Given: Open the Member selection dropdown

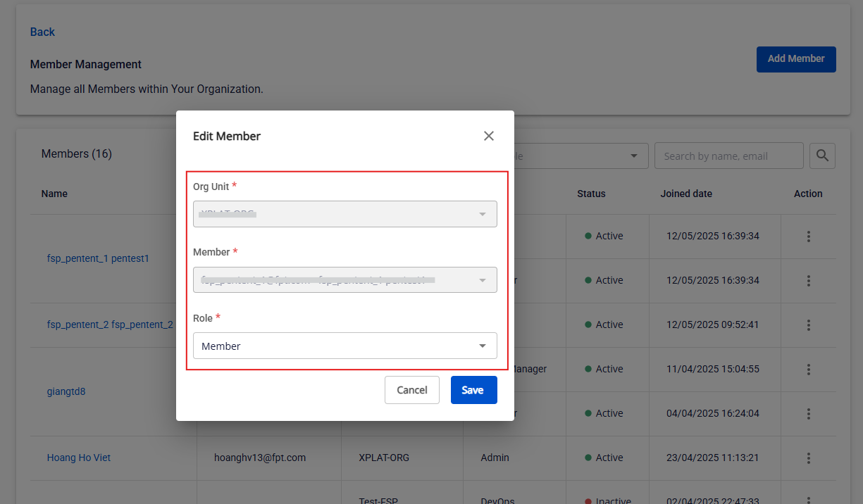Looking at the screenshot, I should (x=345, y=279).
